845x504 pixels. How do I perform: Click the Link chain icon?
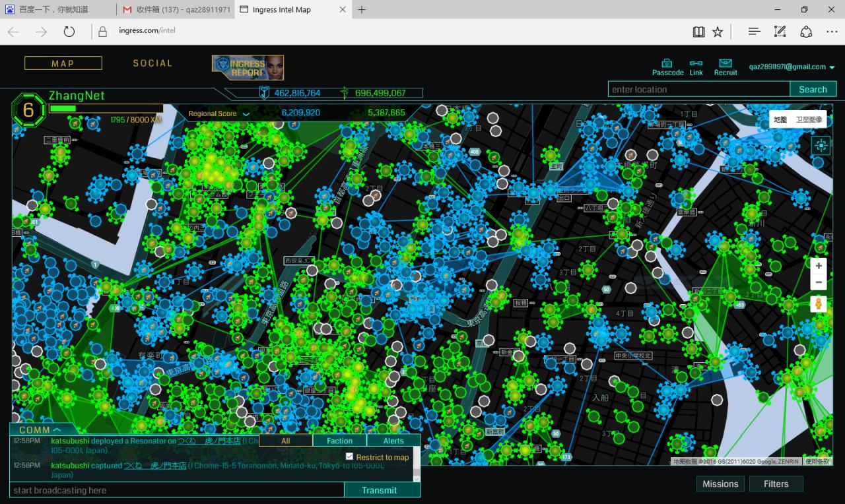(696, 63)
